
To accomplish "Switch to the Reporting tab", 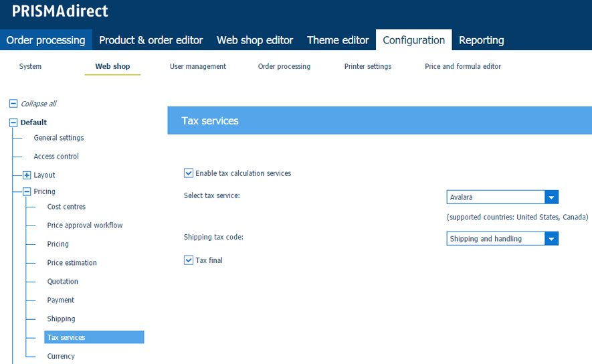I will point(481,40).
